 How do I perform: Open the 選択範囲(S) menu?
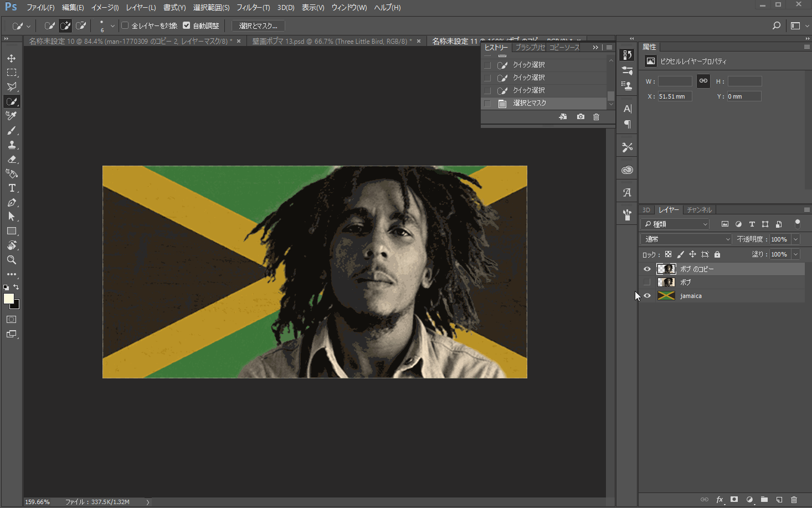pyautogui.click(x=211, y=8)
